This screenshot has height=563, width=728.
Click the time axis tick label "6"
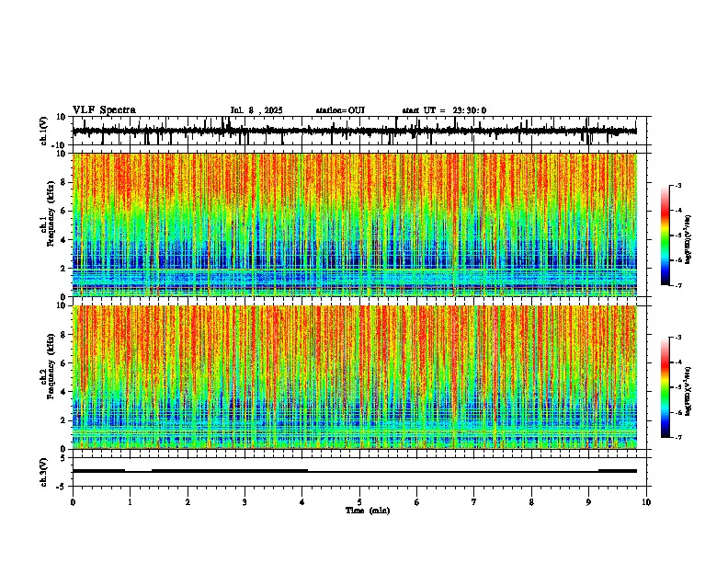[417, 502]
